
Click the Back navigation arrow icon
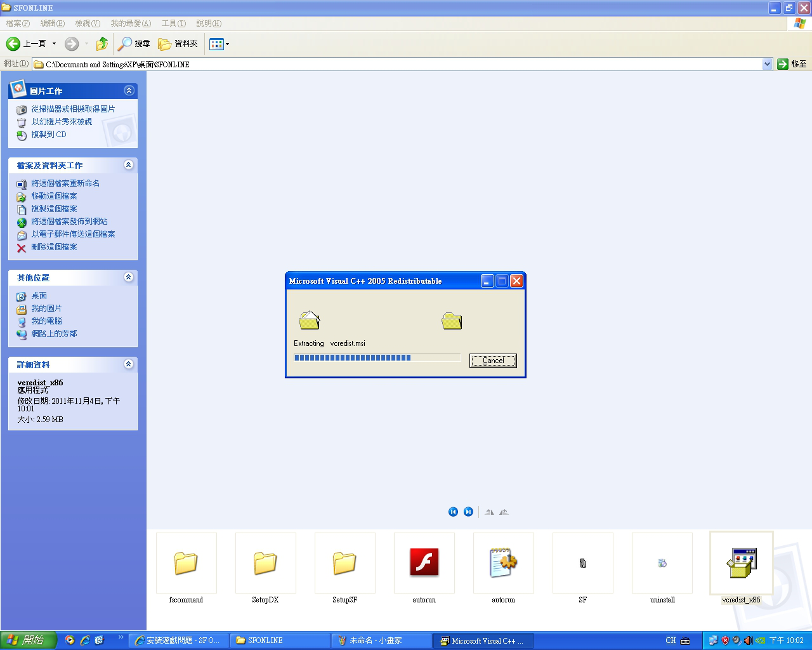13,44
